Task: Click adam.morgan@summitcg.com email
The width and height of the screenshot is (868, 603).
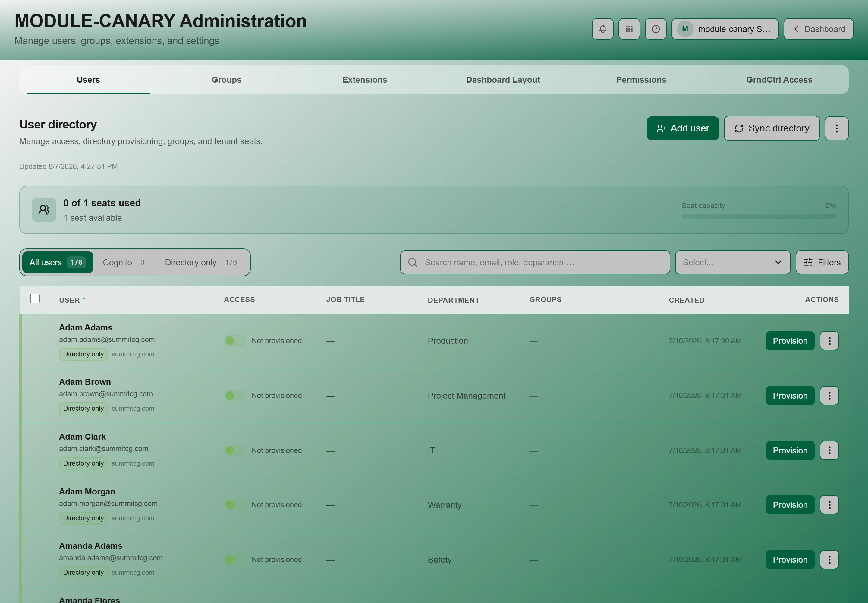Action: (x=108, y=503)
